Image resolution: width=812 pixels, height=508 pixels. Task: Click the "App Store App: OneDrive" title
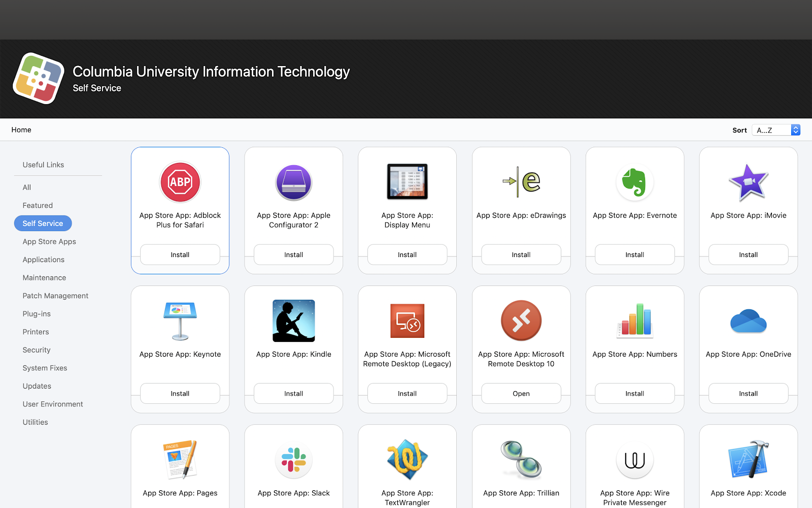749,354
